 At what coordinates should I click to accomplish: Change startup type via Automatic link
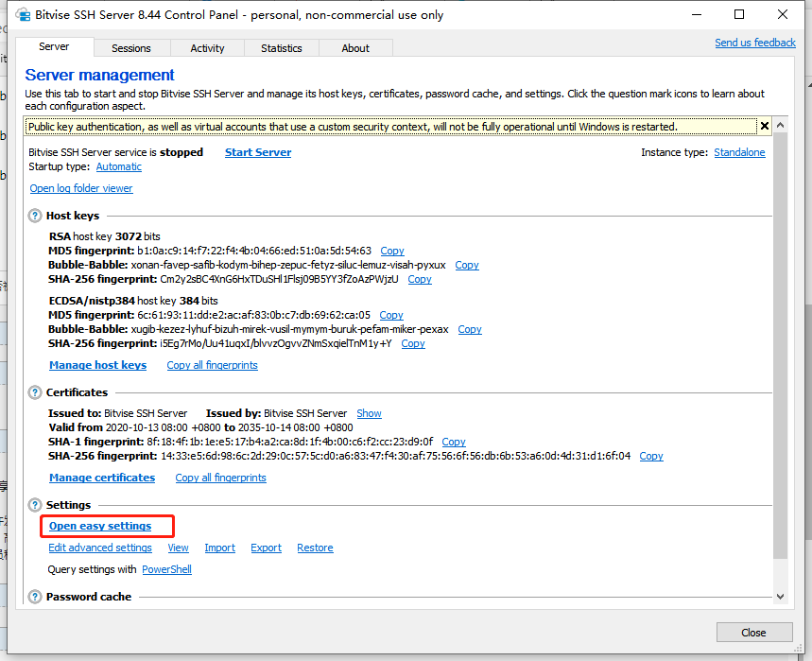coord(118,166)
